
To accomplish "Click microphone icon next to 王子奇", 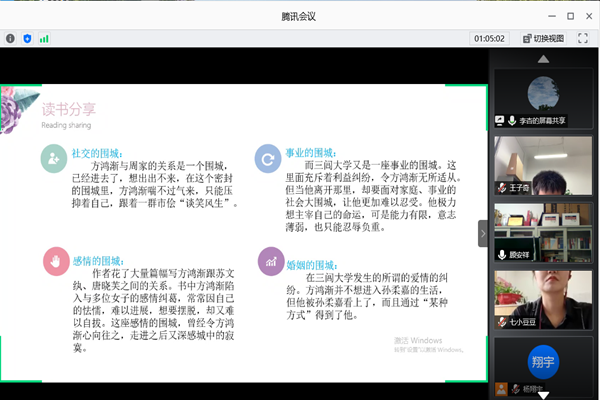I will (503, 188).
